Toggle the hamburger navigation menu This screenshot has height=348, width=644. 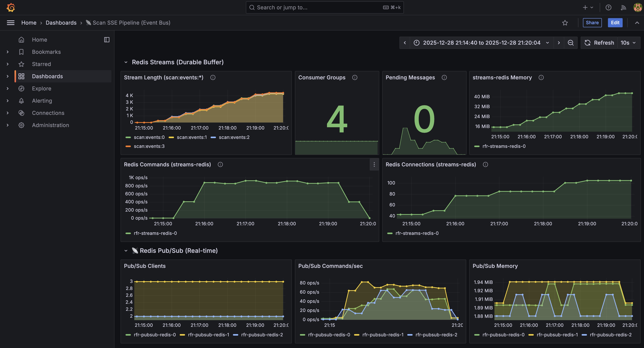(x=10, y=23)
